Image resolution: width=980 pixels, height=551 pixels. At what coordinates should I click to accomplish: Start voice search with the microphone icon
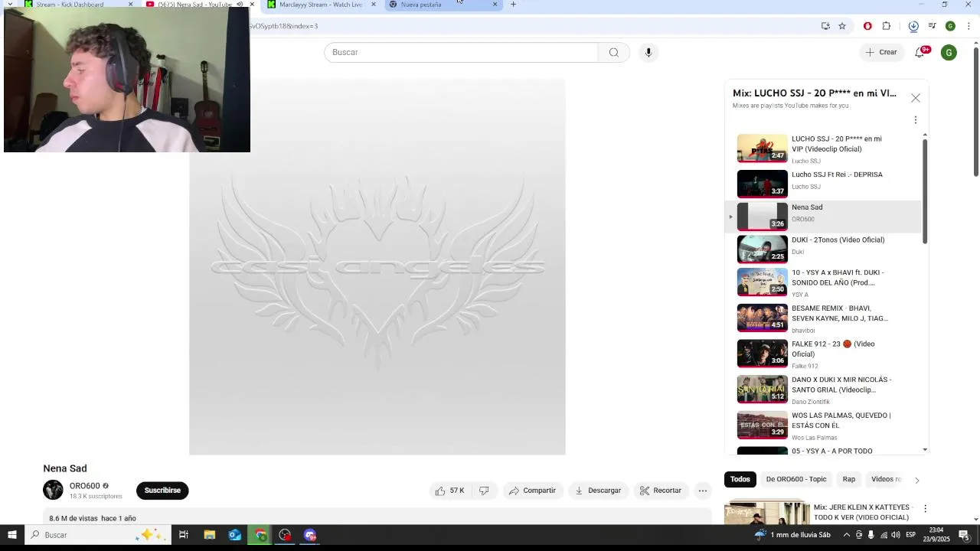point(648,52)
